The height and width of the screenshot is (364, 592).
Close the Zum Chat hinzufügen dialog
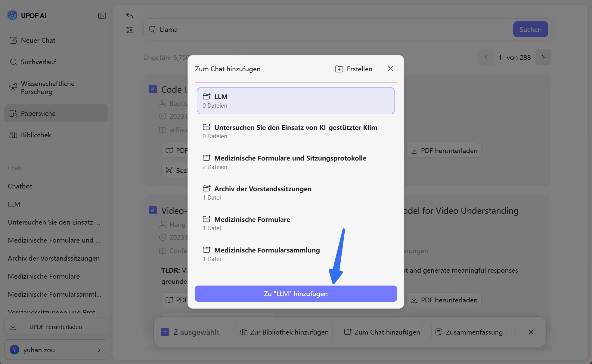coord(390,69)
